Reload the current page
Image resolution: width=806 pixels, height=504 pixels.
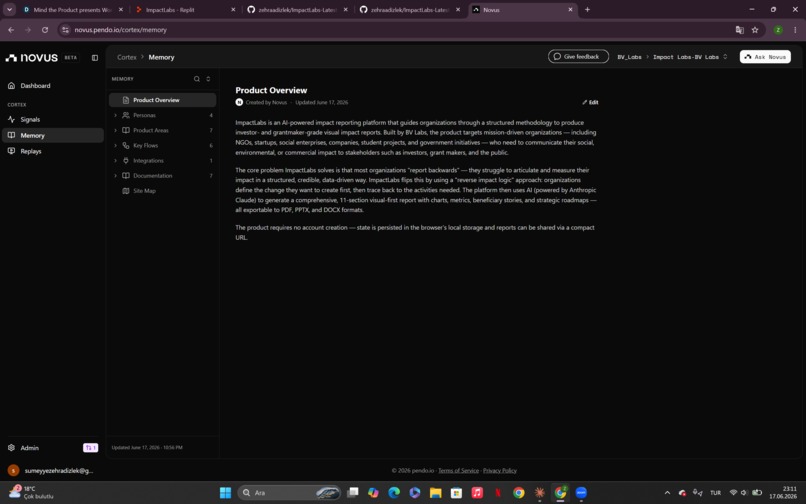coord(45,30)
